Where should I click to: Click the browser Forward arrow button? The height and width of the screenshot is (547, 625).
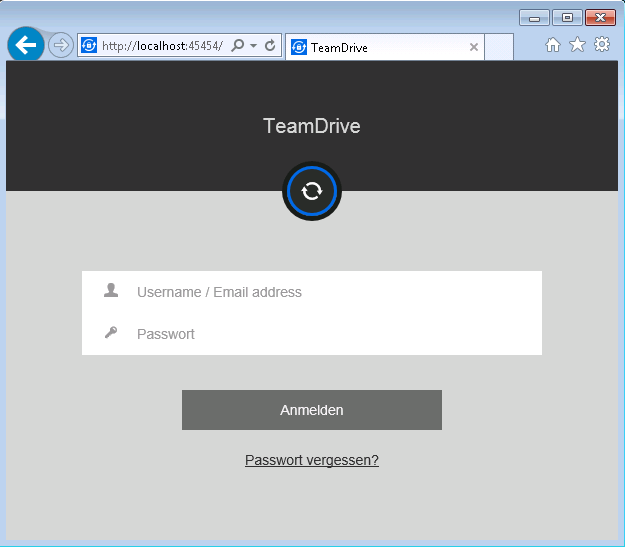(x=61, y=45)
